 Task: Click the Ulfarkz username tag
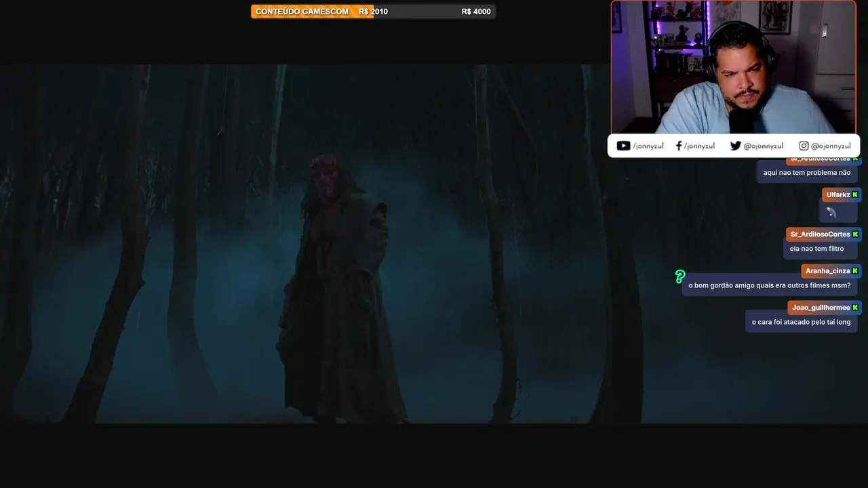coord(842,195)
